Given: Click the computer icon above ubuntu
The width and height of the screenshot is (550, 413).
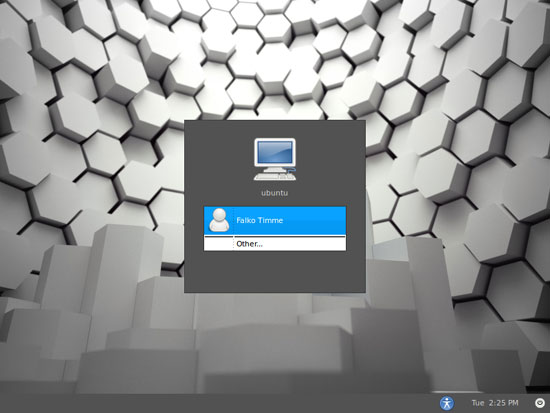Looking at the screenshot, I should 275,159.
